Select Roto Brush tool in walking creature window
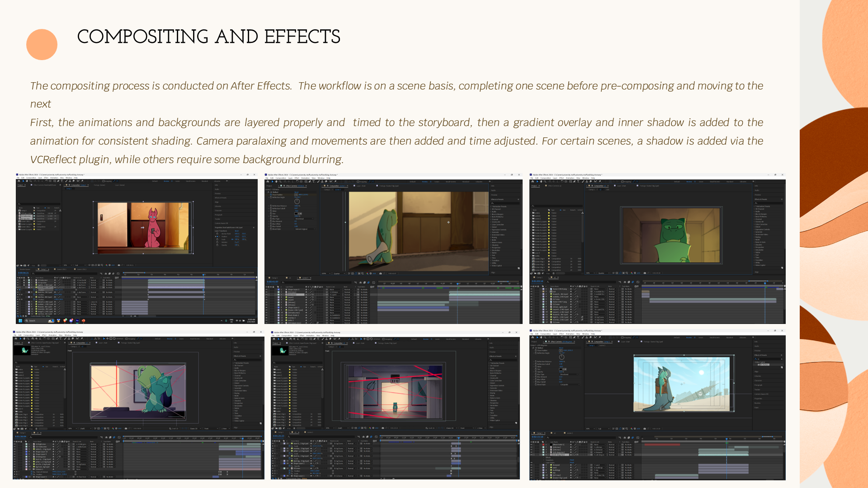 (331, 182)
